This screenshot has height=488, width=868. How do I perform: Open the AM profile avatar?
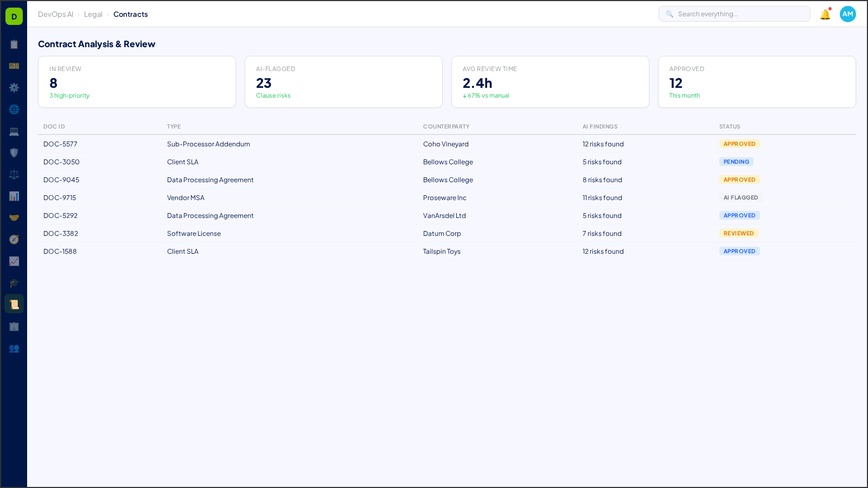tap(847, 14)
